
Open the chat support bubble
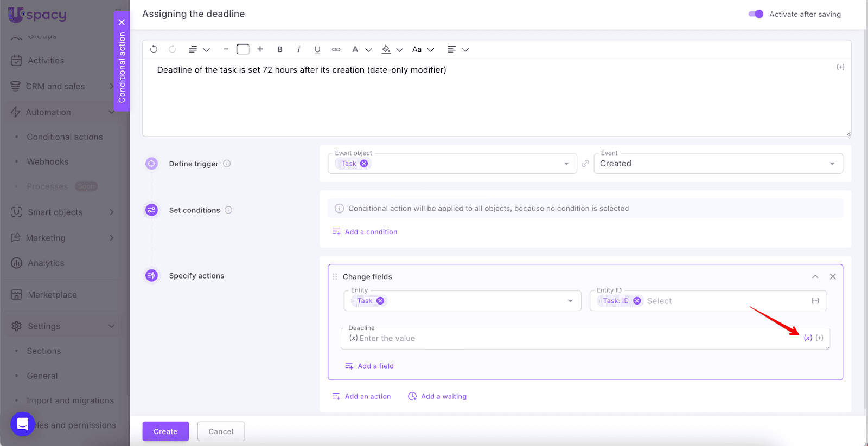pos(23,424)
